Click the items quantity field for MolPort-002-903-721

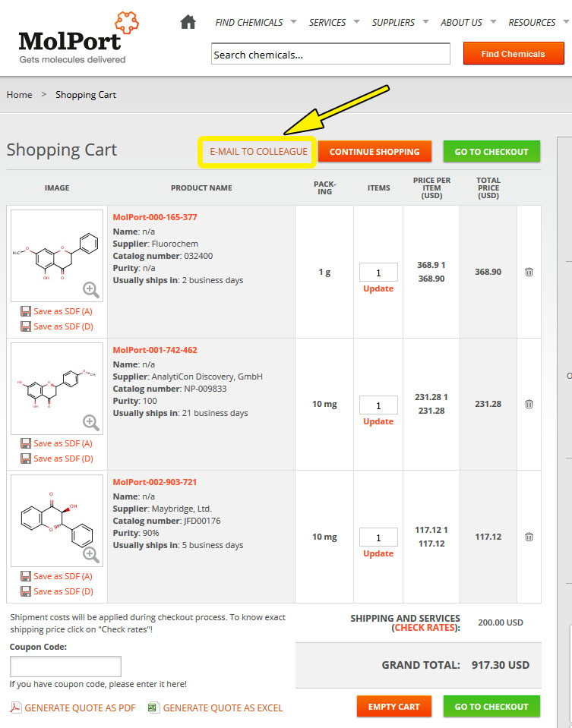378,537
